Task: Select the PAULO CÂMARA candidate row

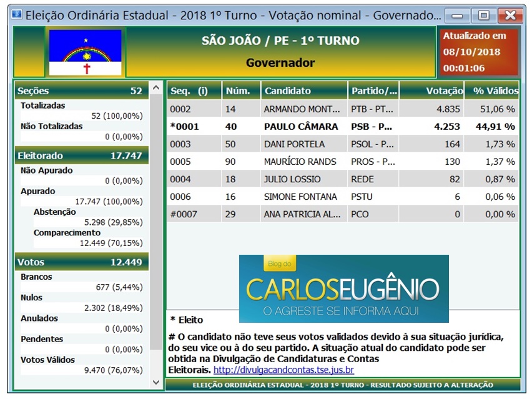Action: click(x=343, y=127)
